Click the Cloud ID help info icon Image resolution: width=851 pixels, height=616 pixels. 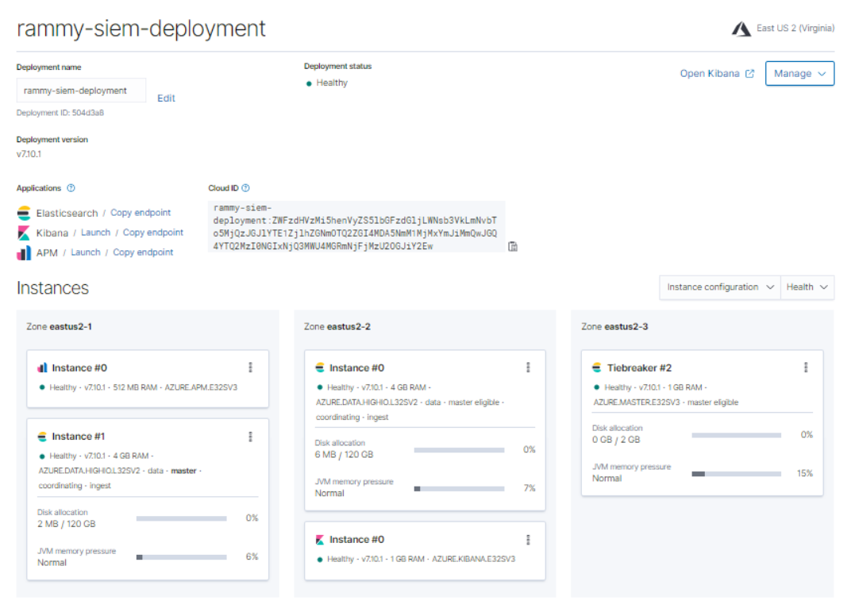tap(245, 188)
